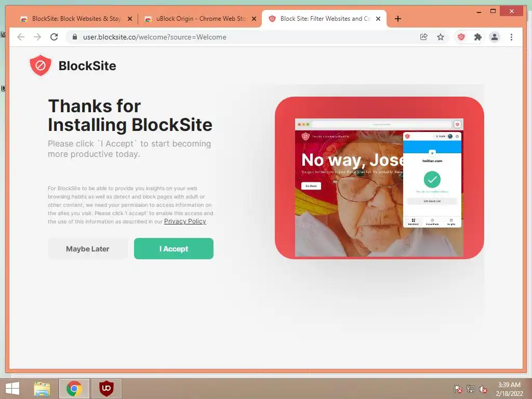Viewport: 532px width, 399px height.
Task: Close the uBlock Origin tab
Action: (x=254, y=19)
